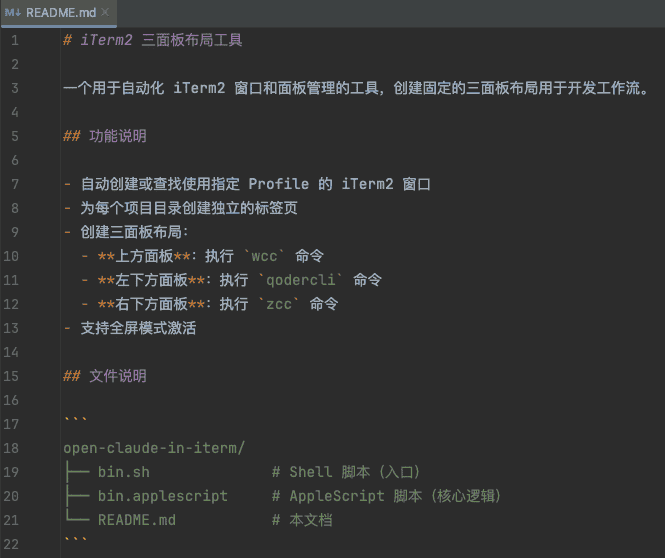Image resolution: width=665 pixels, height=558 pixels.
Task: Click the bin.applescript filename in the tree
Action: point(163,496)
